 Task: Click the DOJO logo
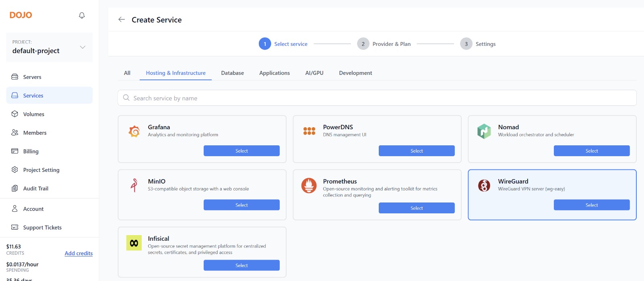(x=21, y=15)
